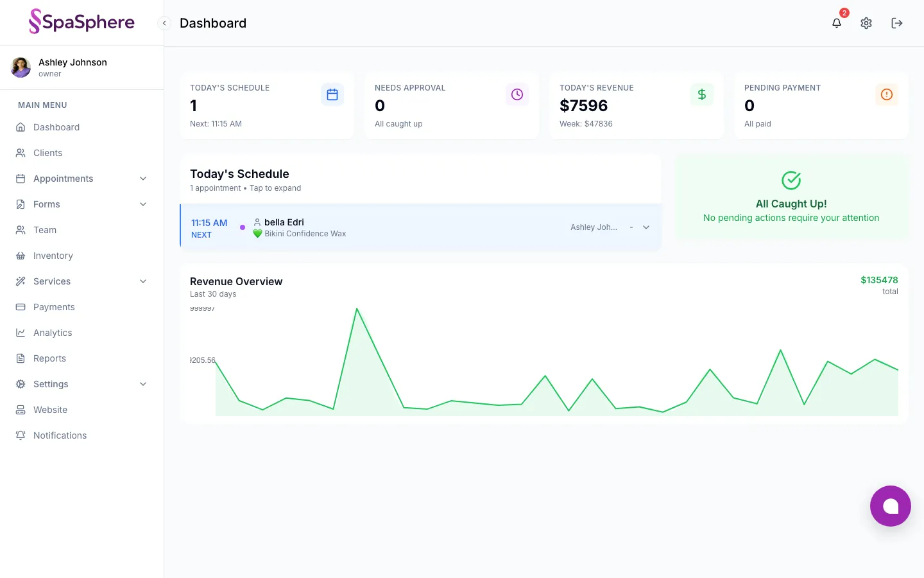Click the alert icon in Pending Payment card
Image resolution: width=924 pixels, height=578 pixels.
pyautogui.click(x=887, y=94)
